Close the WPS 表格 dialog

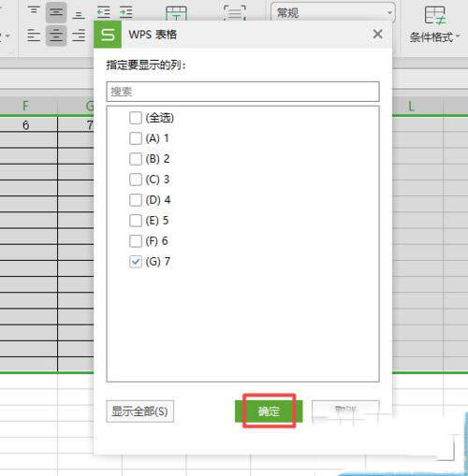pyautogui.click(x=378, y=34)
